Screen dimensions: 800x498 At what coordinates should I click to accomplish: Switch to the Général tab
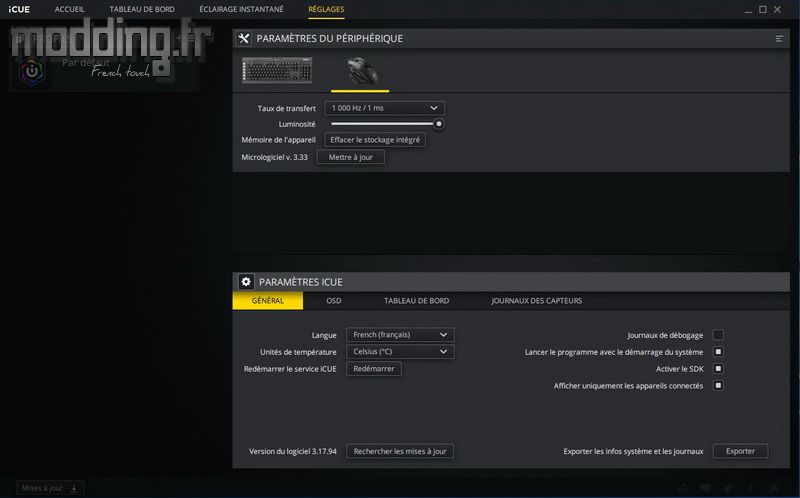tap(268, 301)
